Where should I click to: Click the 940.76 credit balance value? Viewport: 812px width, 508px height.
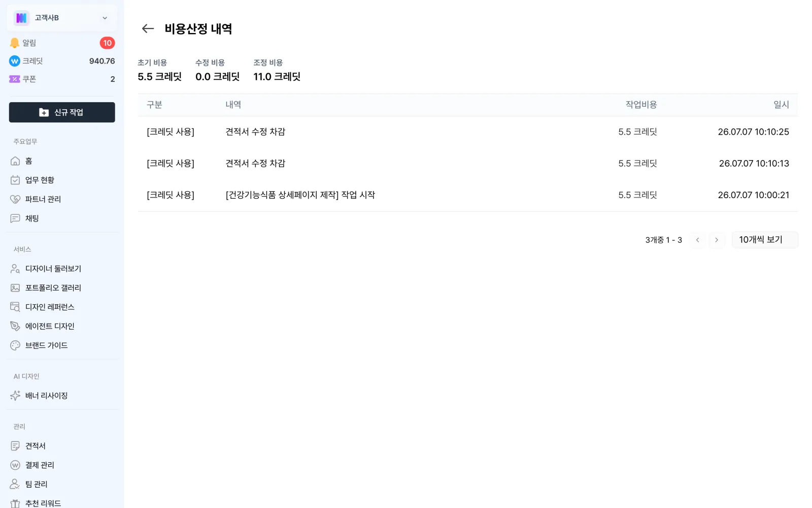pos(102,61)
